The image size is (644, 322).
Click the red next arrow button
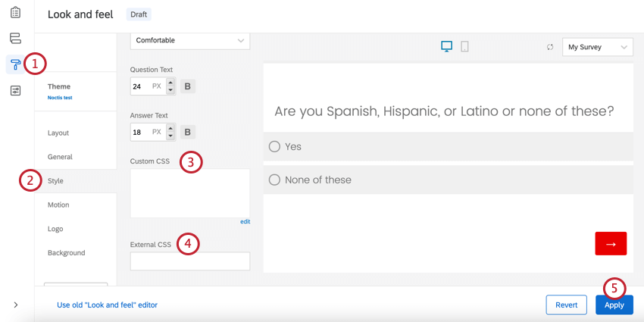(x=611, y=244)
